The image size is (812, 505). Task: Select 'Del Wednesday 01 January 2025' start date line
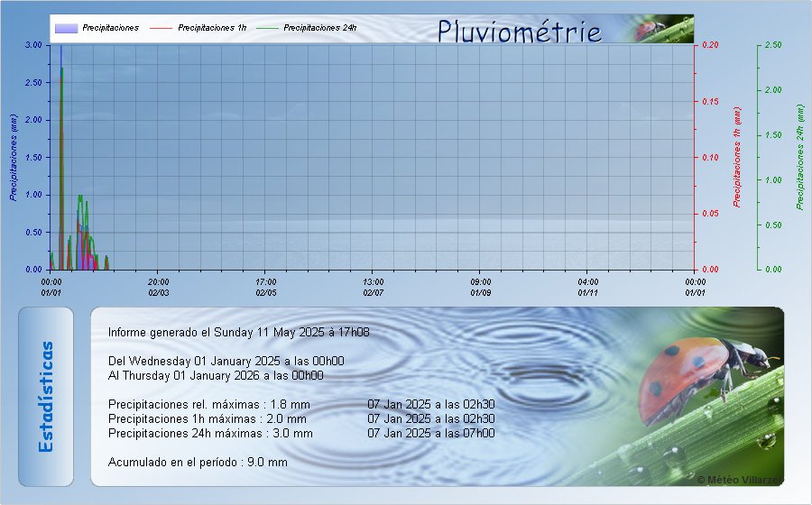tap(226, 361)
